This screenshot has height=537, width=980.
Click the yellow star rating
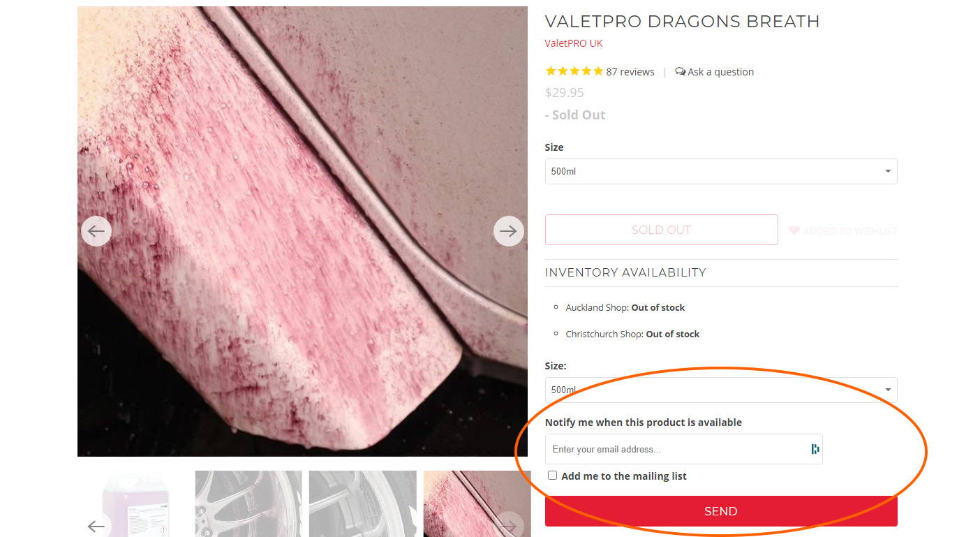click(574, 71)
